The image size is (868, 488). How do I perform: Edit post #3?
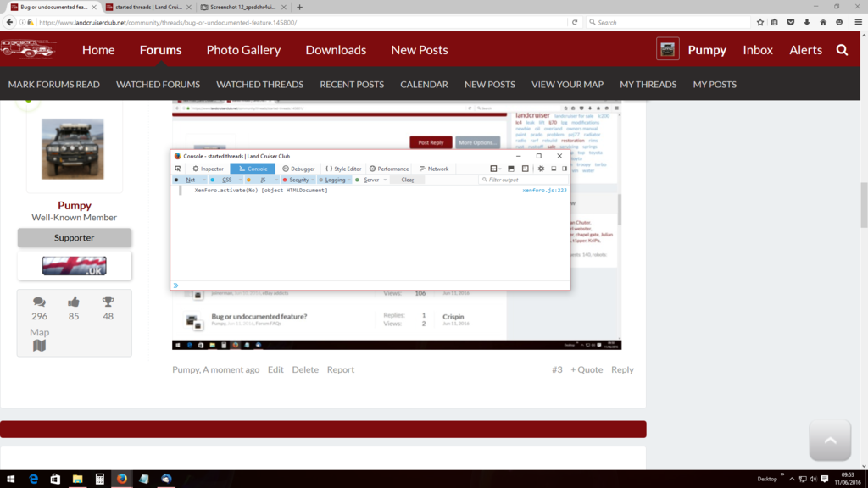coord(275,369)
